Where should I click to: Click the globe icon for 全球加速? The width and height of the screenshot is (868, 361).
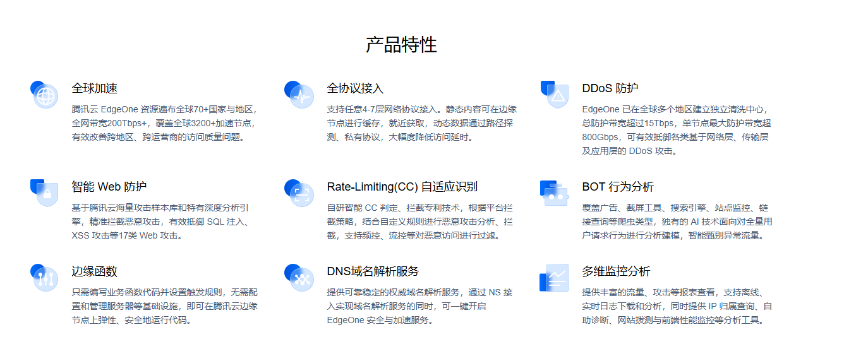(x=44, y=95)
